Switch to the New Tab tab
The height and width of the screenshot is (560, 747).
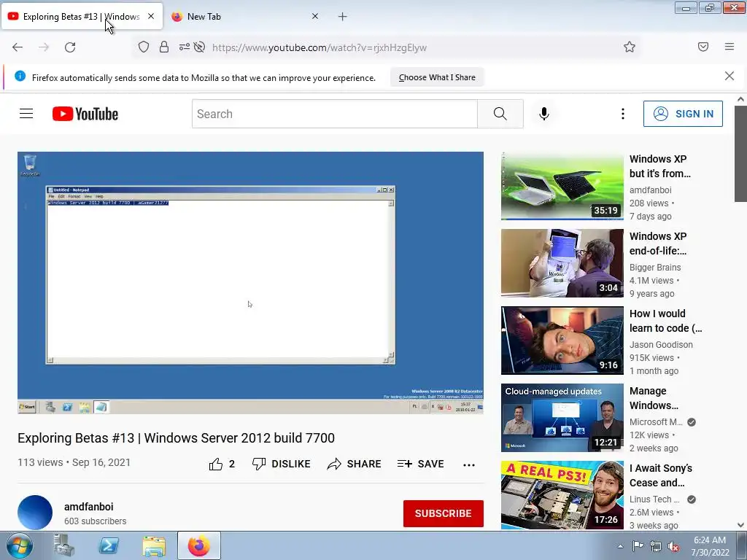[x=245, y=17]
